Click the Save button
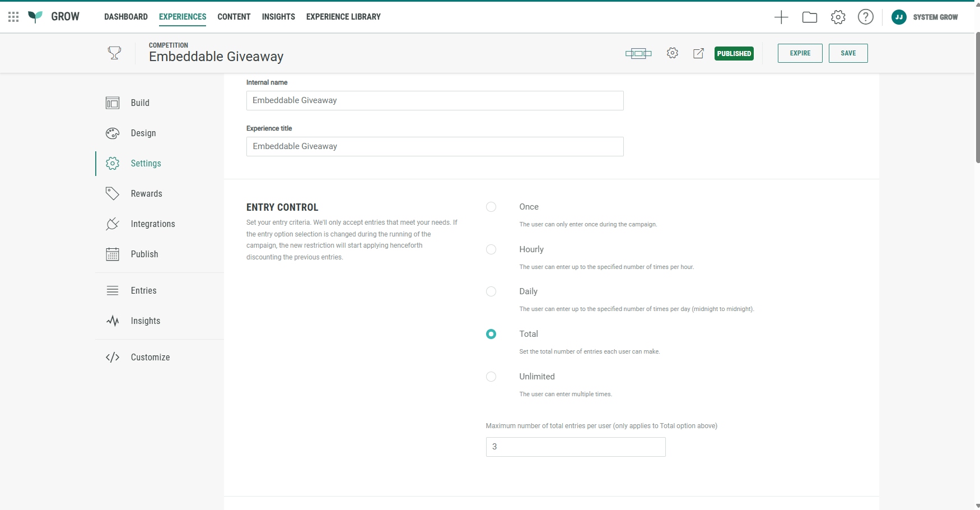Image resolution: width=980 pixels, height=510 pixels. point(848,53)
